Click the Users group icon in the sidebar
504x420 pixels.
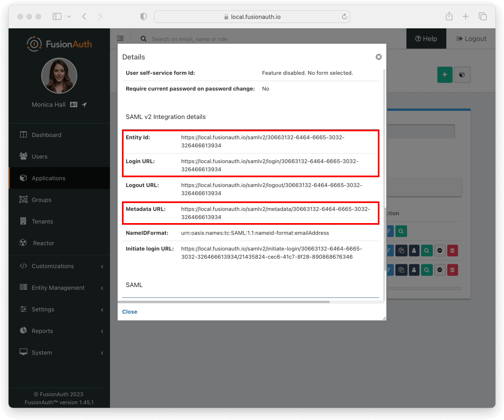point(23,156)
